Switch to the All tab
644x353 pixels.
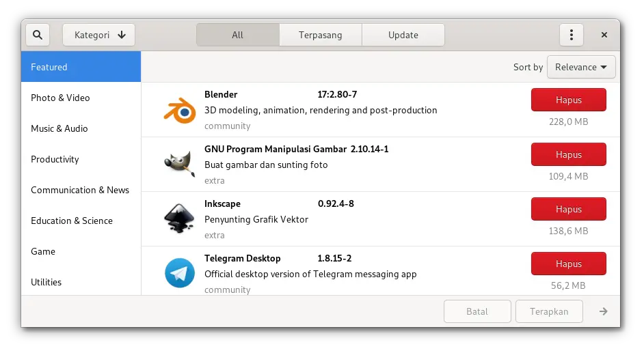click(238, 35)
